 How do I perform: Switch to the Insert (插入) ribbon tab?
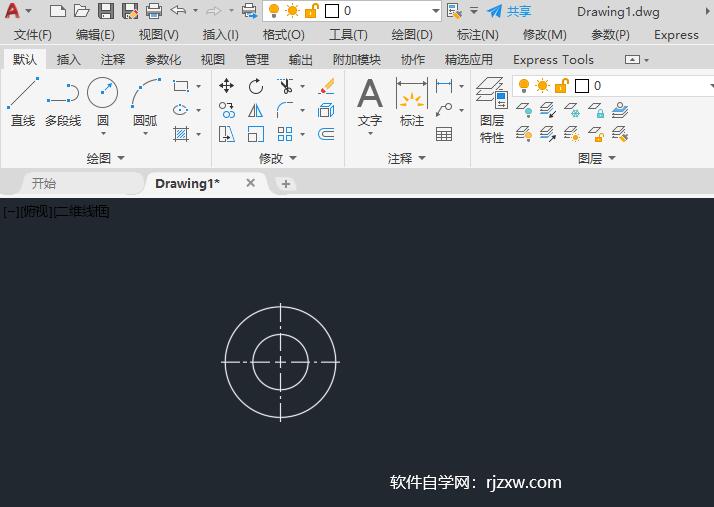pos(68,59)
